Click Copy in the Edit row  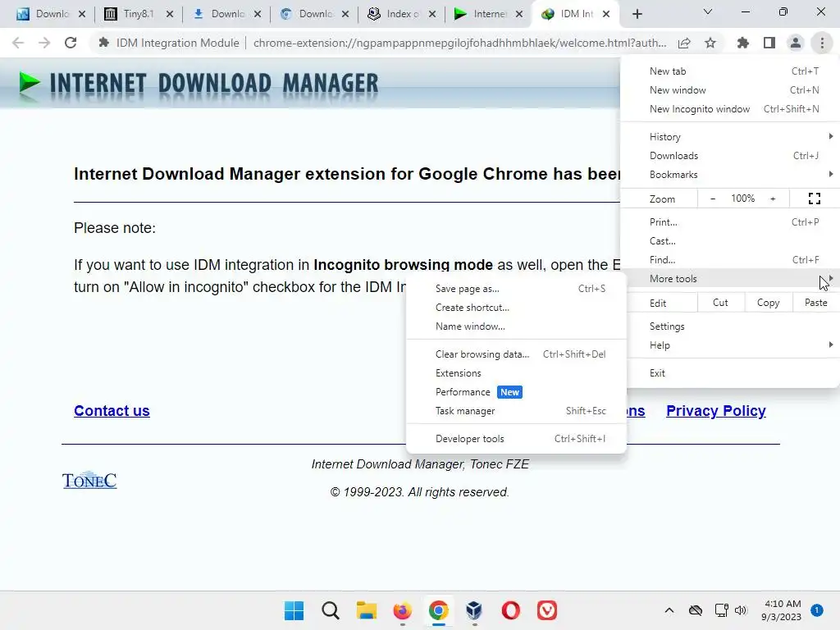768,303
